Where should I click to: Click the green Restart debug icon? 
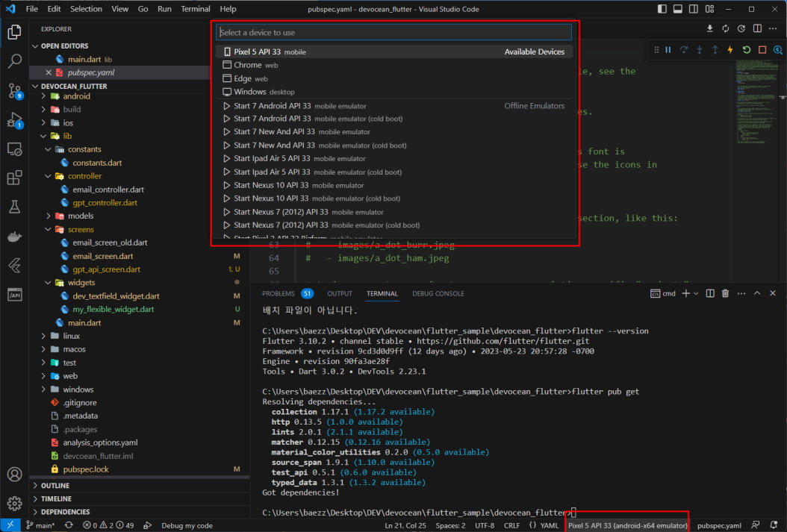point(747,50)
